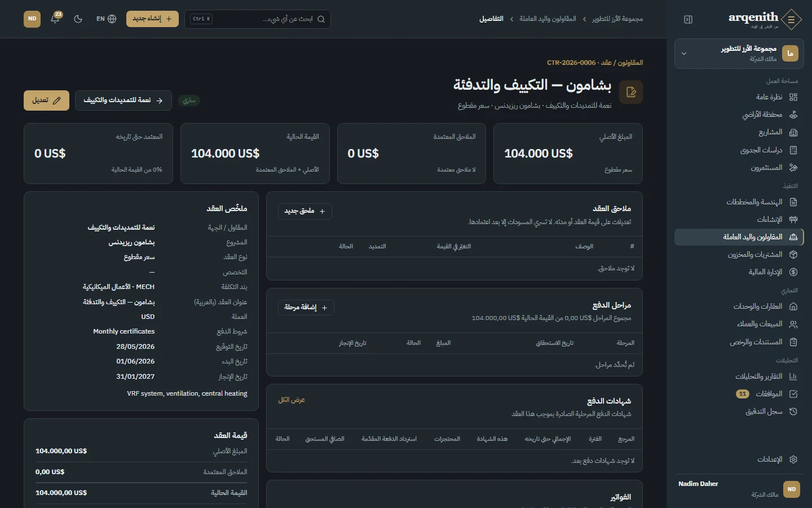This screenshot has height=508, width=812.
Task: Click the الإدارة المالية dollar icon
Action: click(x=793, y=272)
